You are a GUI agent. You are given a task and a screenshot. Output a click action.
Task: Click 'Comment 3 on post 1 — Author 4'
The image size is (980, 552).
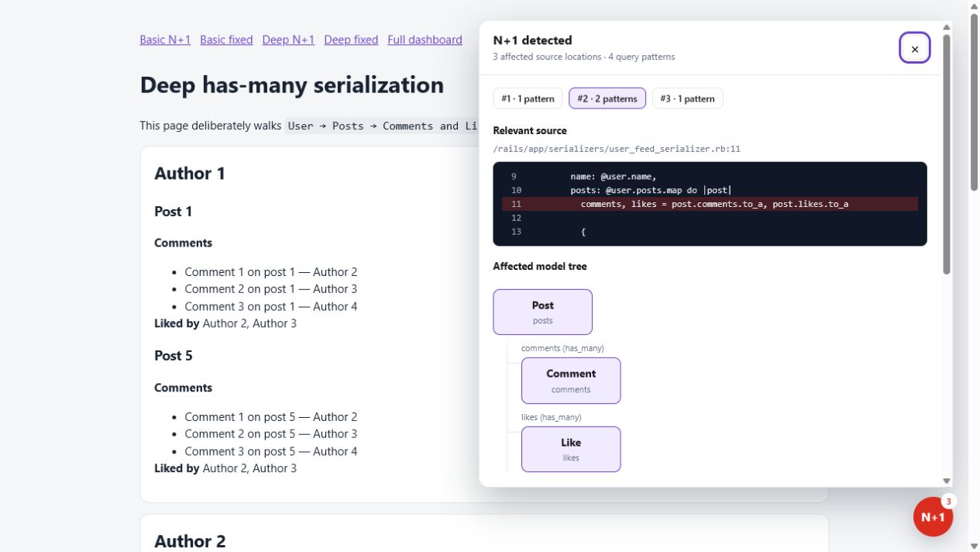coord(270,306)
